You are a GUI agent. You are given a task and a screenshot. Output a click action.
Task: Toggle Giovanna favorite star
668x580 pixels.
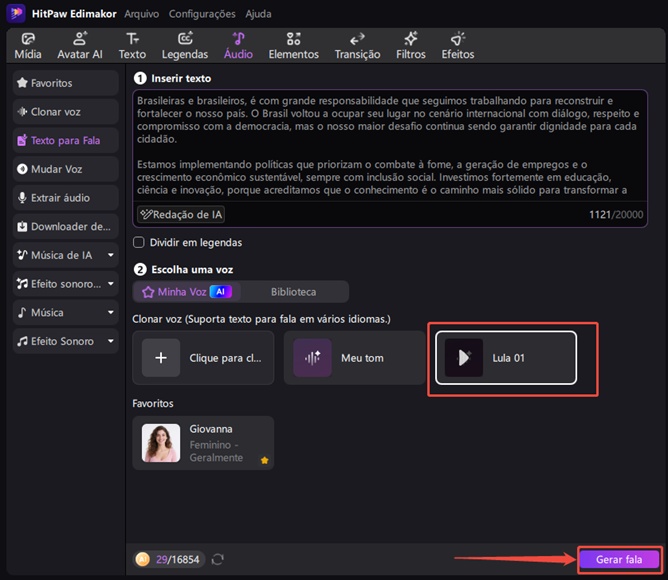(x=265, y=460)
